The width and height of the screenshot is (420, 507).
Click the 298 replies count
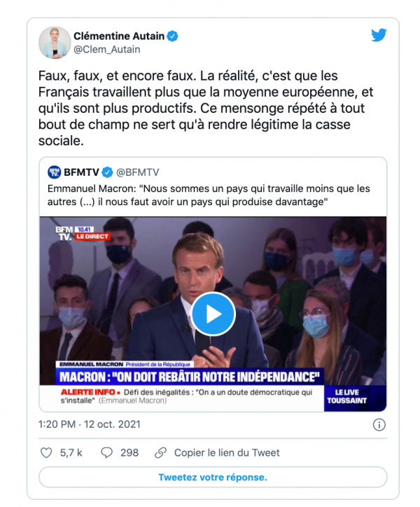pos(129,452)
